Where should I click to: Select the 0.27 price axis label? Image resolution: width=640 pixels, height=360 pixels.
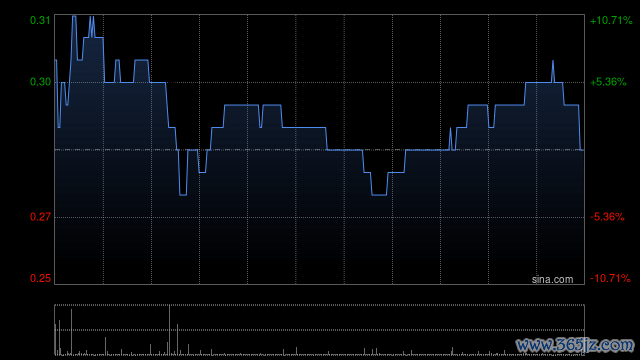coord(40,217)
